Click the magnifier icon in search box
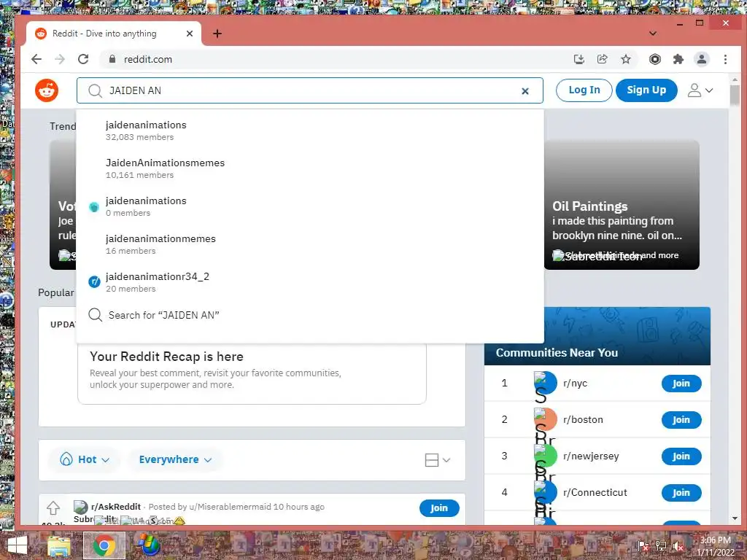This screenshot has width=747, height=560. [96, 90]
